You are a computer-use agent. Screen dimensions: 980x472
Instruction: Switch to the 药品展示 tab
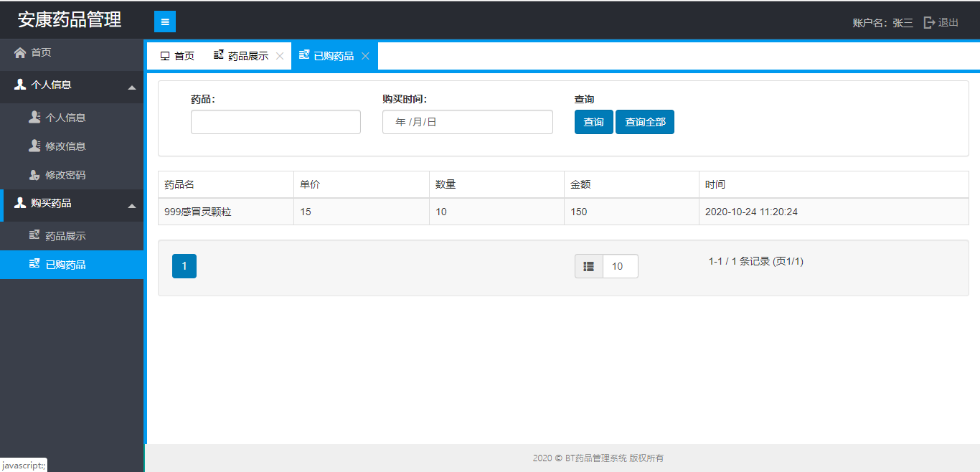tap(242, 56)
